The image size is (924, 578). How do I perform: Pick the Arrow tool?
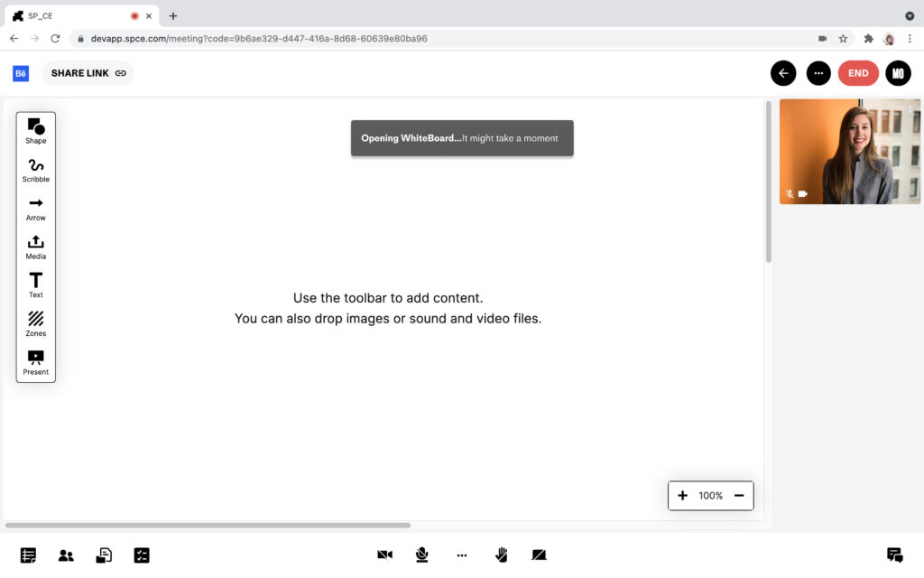(x=36, y=208)
